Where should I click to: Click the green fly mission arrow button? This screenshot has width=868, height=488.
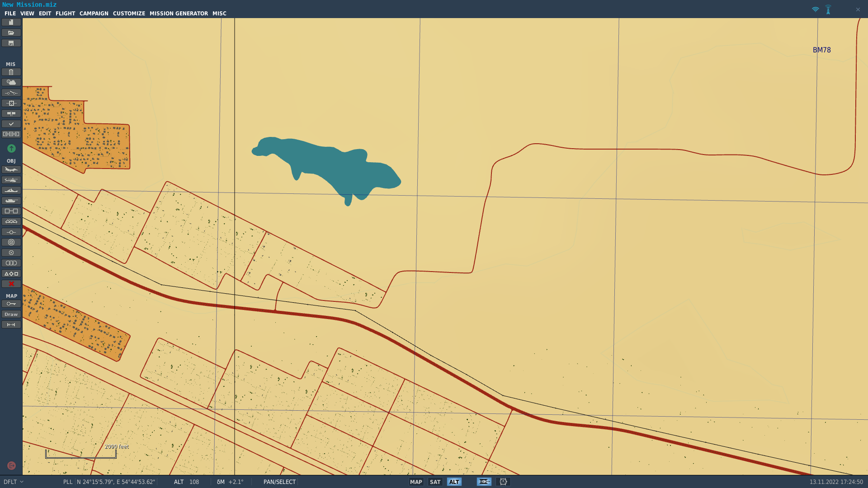[x=11, y=148]
